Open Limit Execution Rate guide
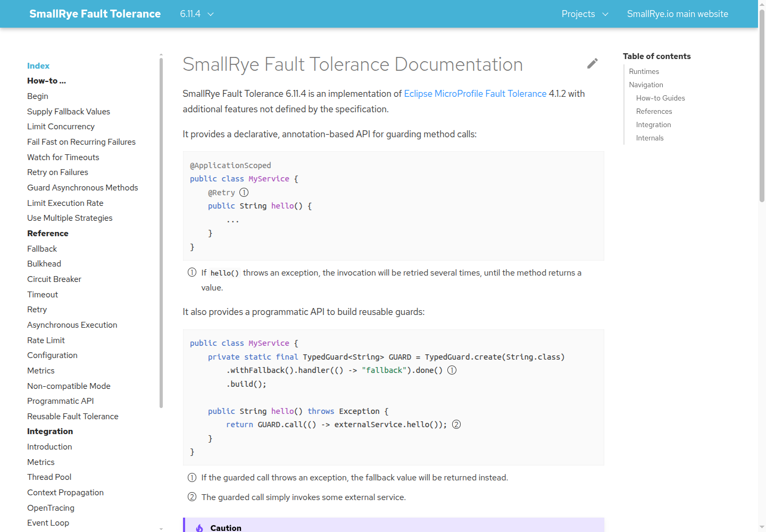 (65, 203)
